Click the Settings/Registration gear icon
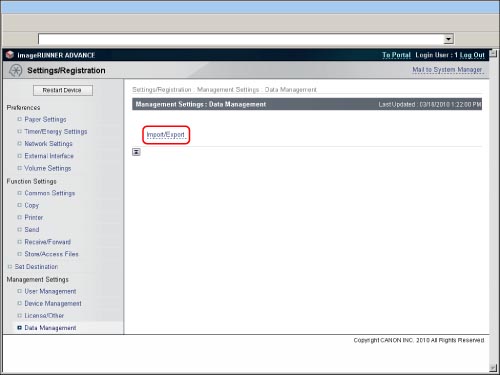Image resolution: width=500 pixels, height=375 pixels. click(15, 70)
